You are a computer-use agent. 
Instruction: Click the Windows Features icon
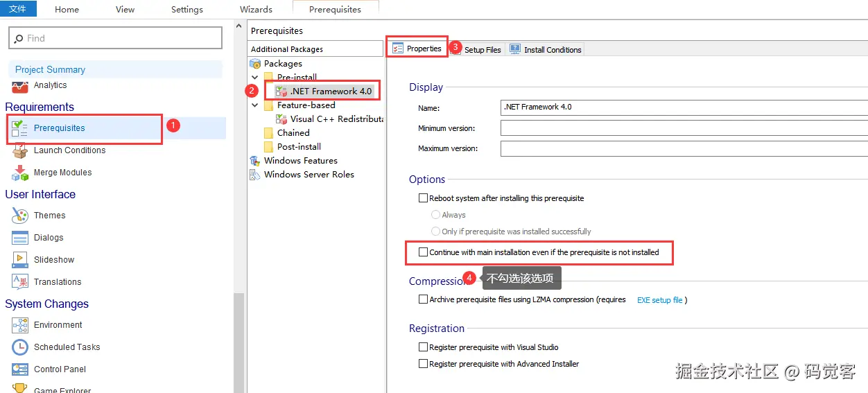255,161
